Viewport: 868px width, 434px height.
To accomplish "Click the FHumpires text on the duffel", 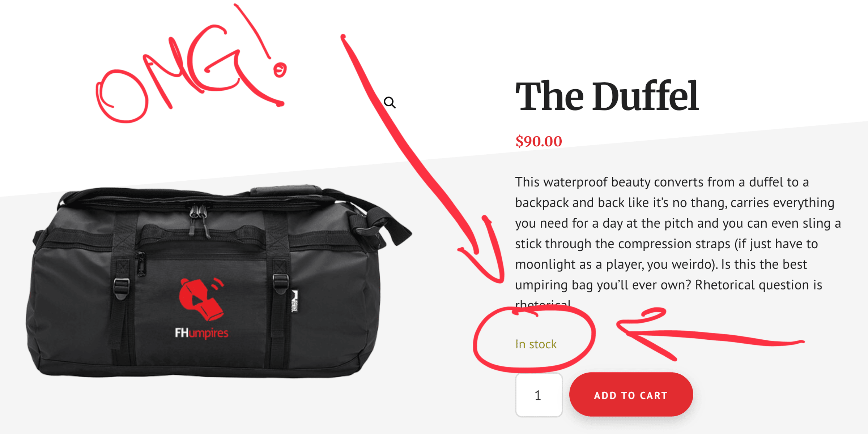I will pos(201,333).
